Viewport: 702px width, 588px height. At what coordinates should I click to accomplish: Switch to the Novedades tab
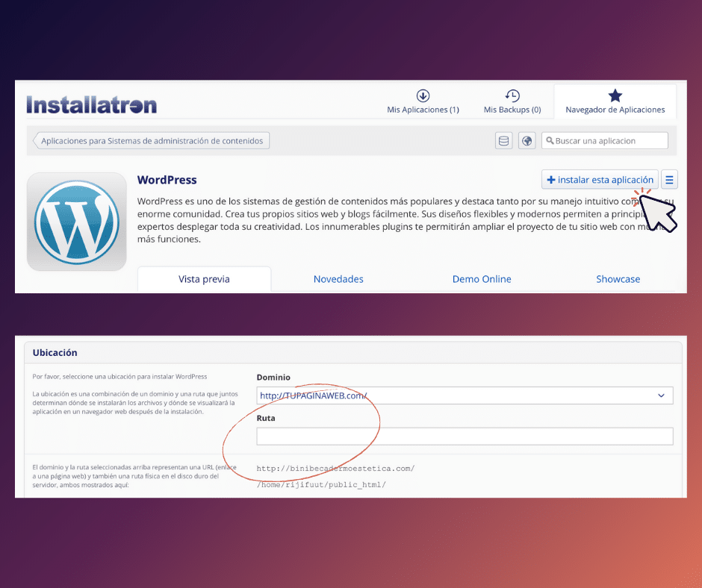pos(338,279)
